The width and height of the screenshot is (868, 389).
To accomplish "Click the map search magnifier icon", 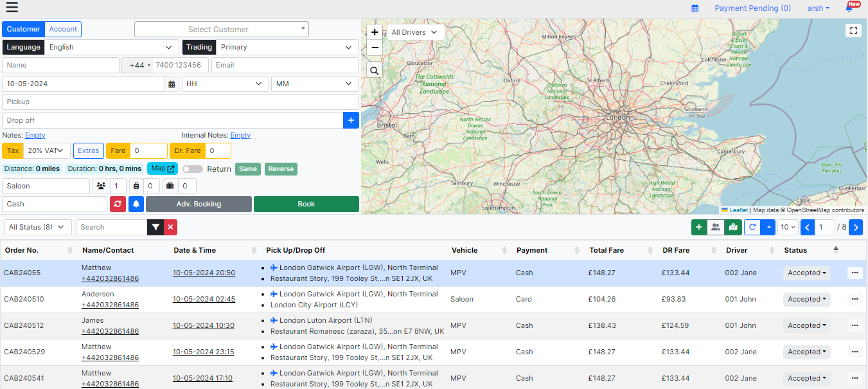I will (375, 70).
